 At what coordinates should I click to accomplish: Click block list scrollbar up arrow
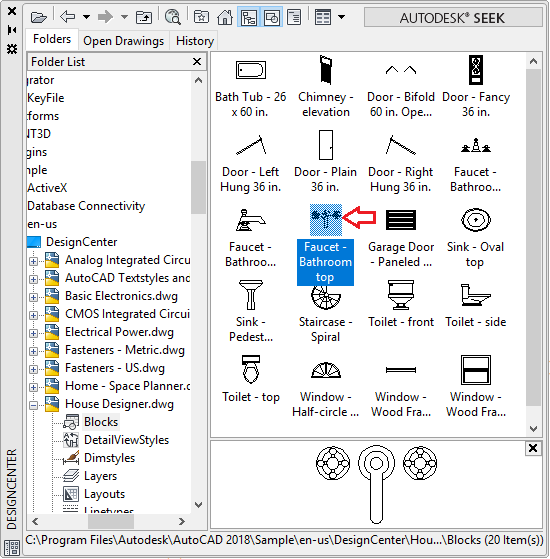[533, 61]
